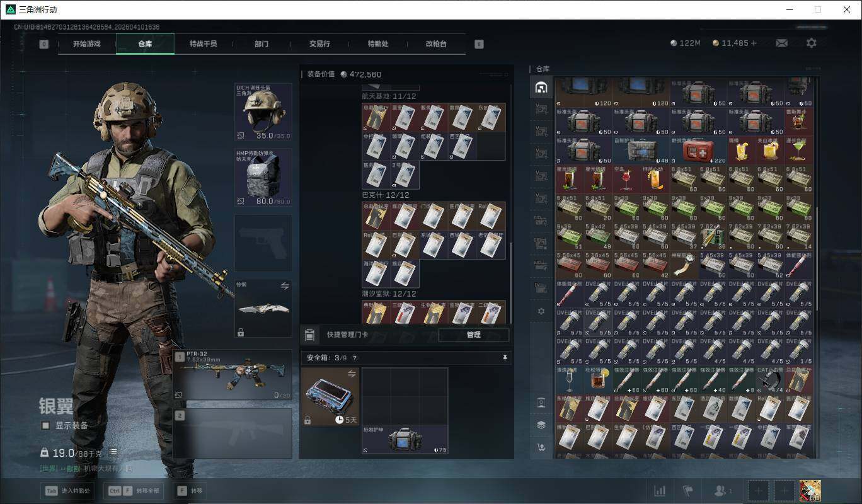Screen dimensions: 862x504
Task: Click the F 转移 button
Action: pyautogui.click(x=190, y=491)
